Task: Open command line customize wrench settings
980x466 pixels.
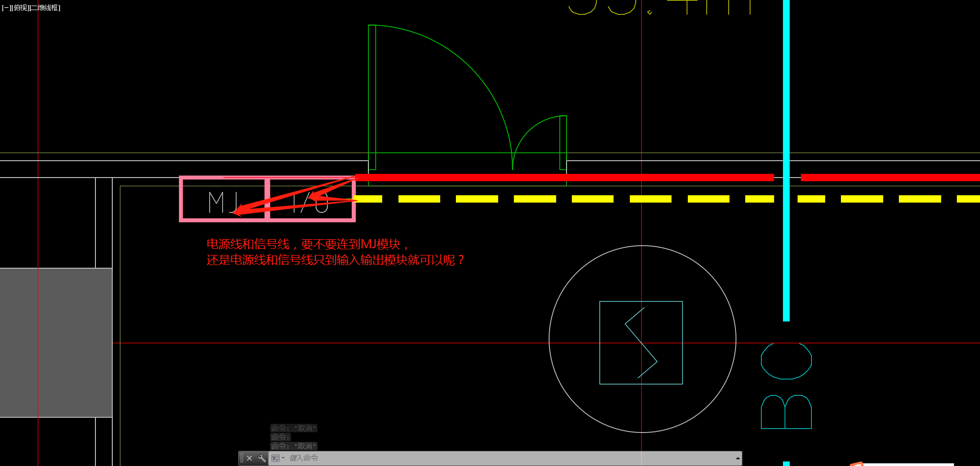Action: (x=262, y=458)
